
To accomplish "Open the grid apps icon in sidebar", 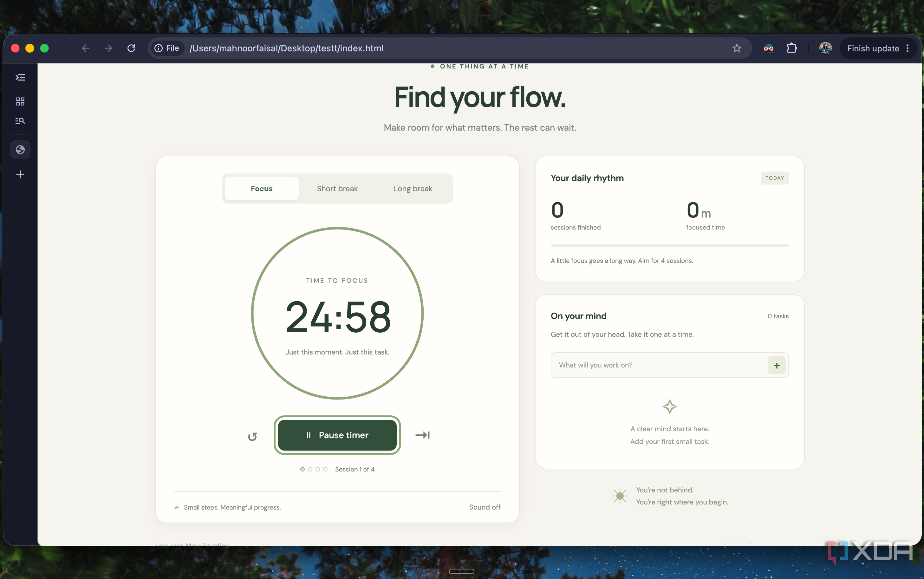I will click(20, 101).
